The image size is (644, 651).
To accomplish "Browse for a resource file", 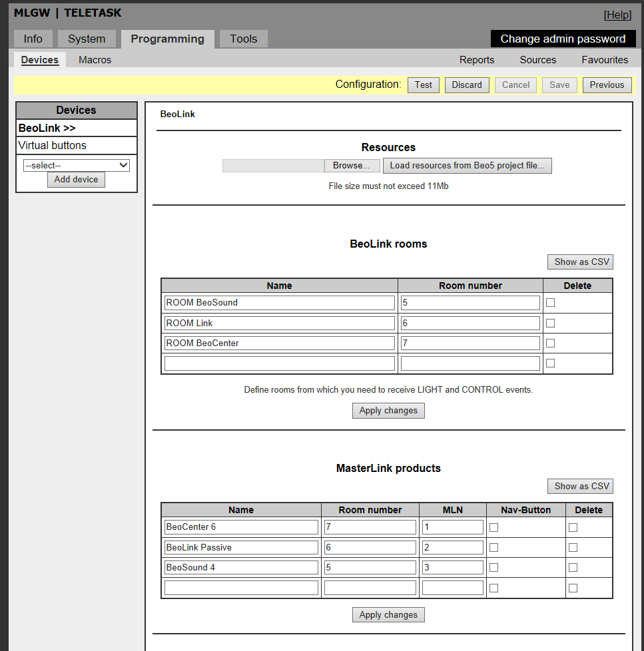I will coord(352,166).
